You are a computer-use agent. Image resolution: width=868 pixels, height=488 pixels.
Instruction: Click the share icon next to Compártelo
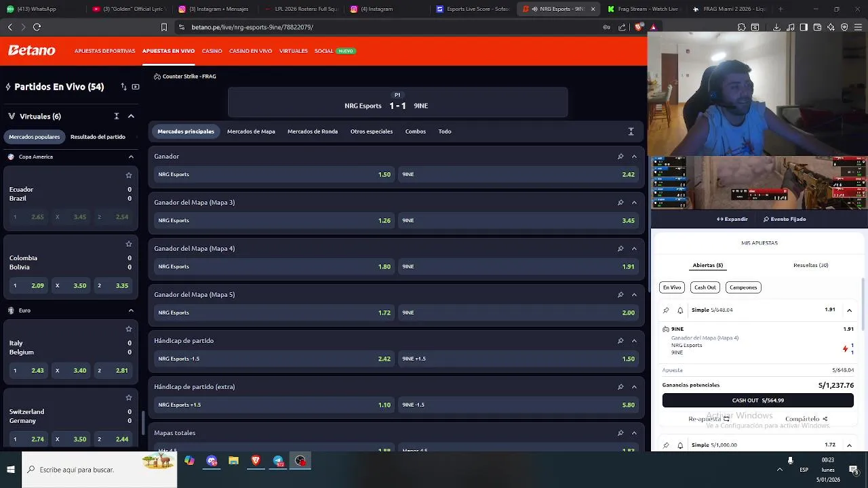click(825, 419)
